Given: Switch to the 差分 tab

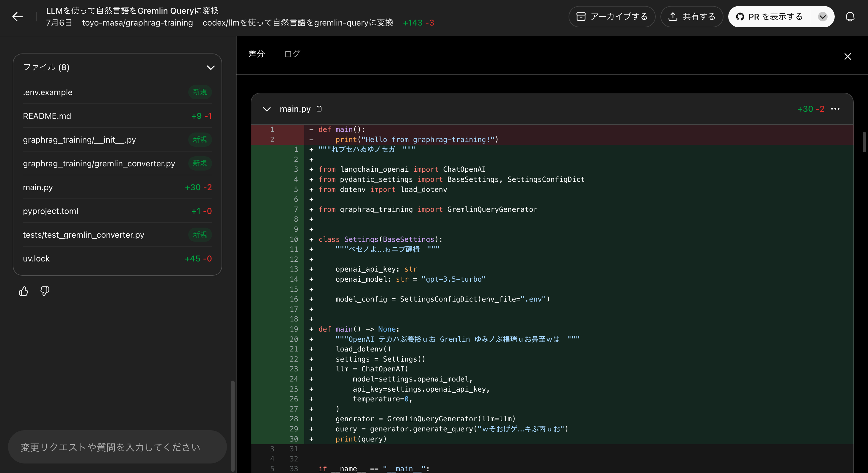Looking at the screenshot, I should coord(256,53).
